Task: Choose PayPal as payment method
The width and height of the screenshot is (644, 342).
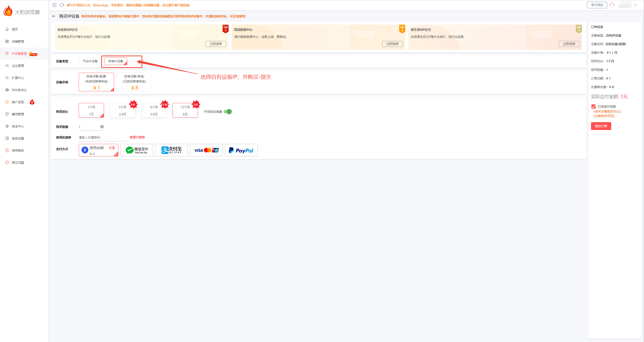Action: click(x=241, y=150)
